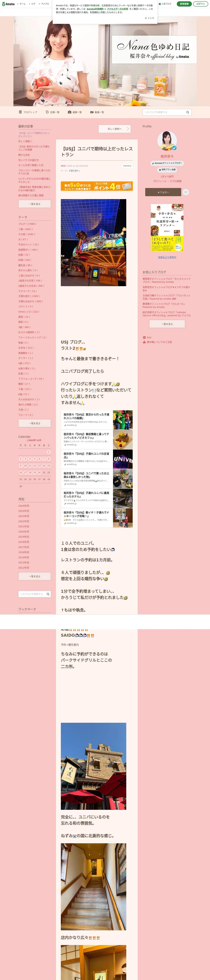The width and height of the screenshot is (210, 980).
Task: Open the プロフィール link
Action: click(159, 181)
